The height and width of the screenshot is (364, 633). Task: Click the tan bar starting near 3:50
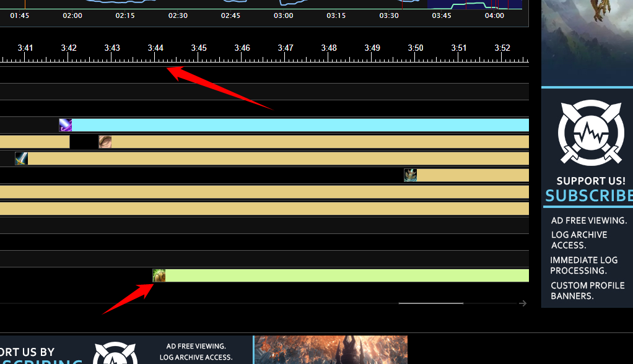473,175
